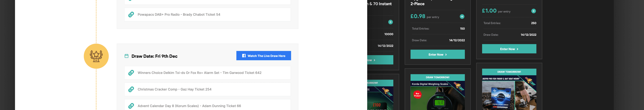
Task: Click the calendar icon next to Draw Date
Action: (x=126, y=56)
